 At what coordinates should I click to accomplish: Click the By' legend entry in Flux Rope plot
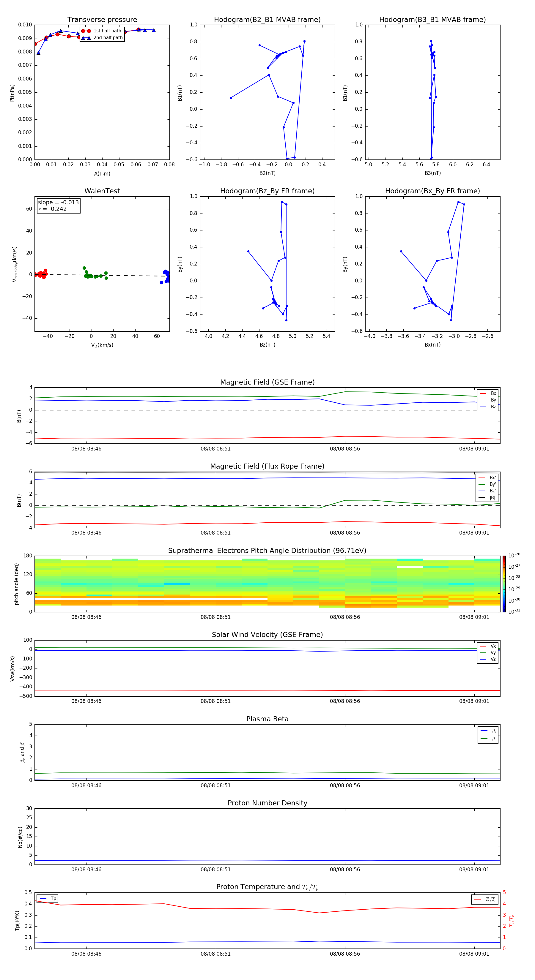point(487,484)
